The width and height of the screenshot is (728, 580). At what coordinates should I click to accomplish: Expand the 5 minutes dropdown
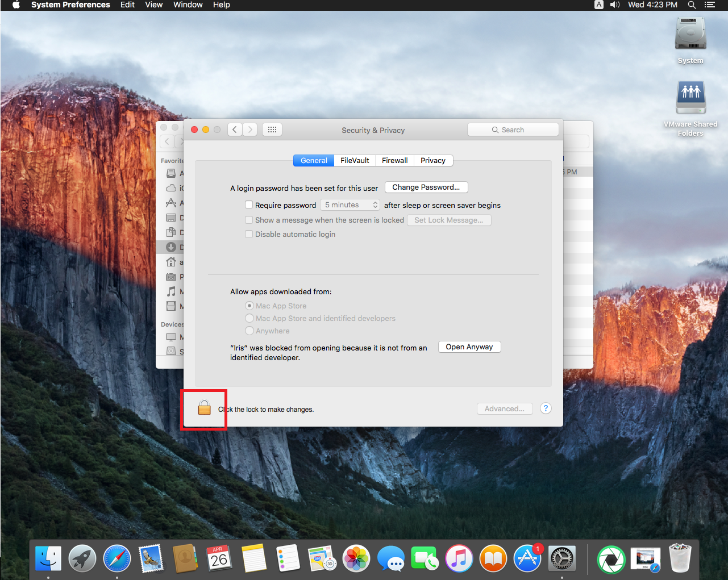tap(350, 205)
